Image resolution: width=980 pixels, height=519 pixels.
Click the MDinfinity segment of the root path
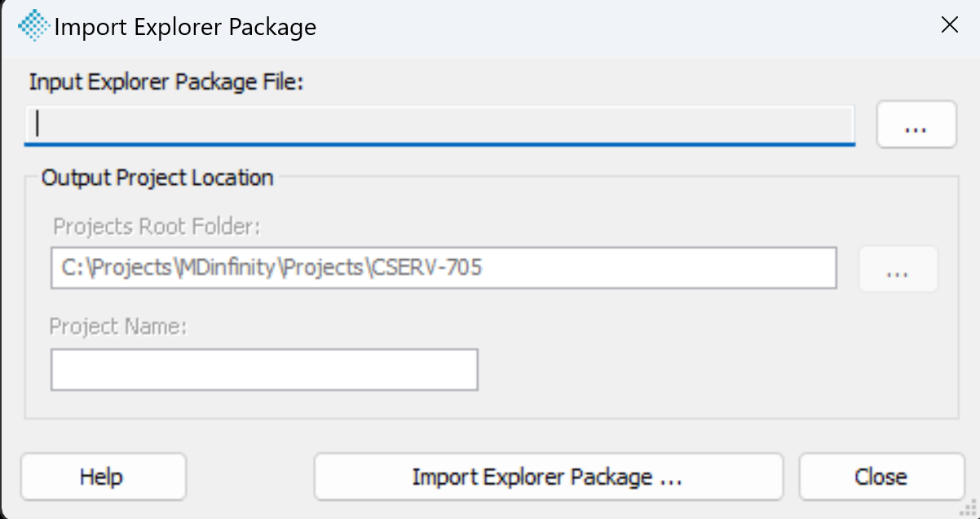[226, 267]
